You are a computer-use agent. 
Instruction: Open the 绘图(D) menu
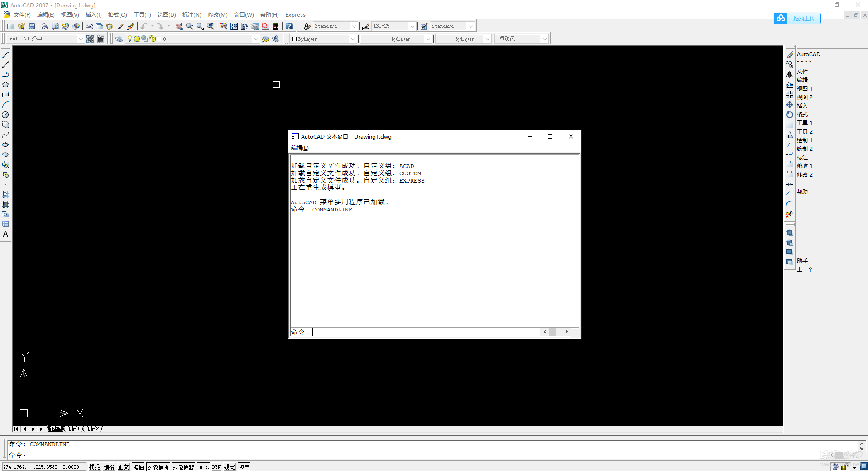pos(167,15)
